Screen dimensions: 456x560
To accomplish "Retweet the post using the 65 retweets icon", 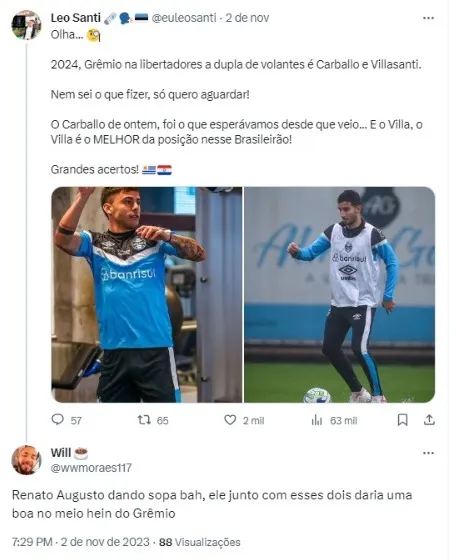I will tap(144, 420).
